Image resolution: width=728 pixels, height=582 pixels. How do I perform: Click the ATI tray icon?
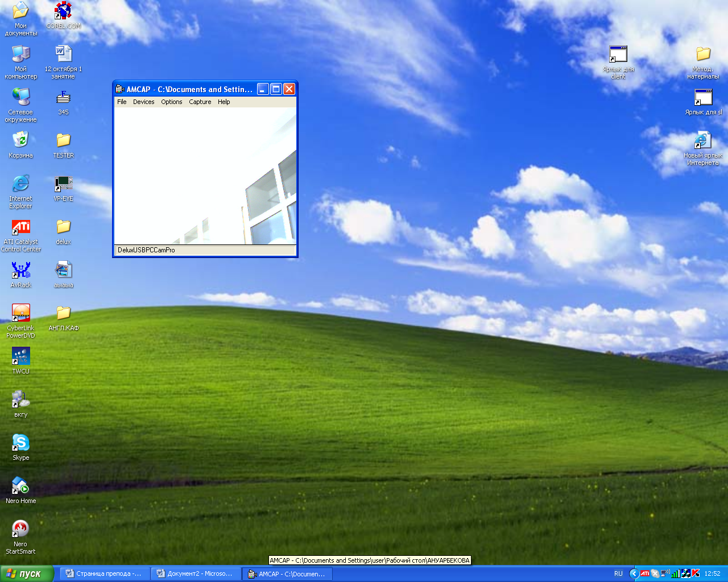click(x=644, y=573)
